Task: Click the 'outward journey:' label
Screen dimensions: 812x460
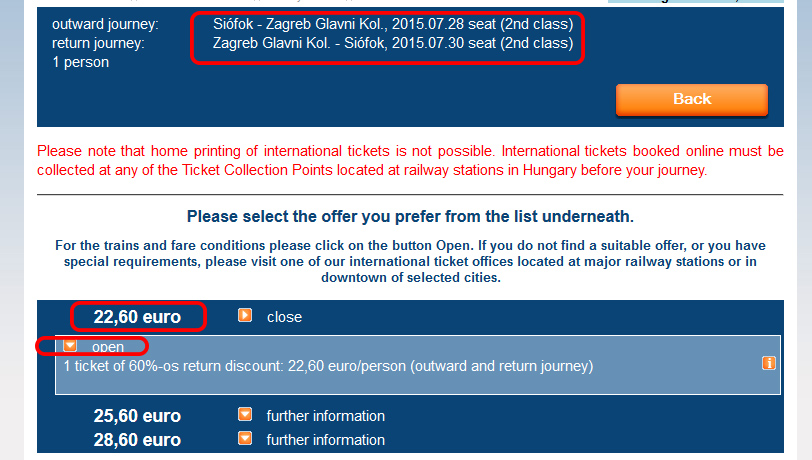Action: click(x=105, y=24)
